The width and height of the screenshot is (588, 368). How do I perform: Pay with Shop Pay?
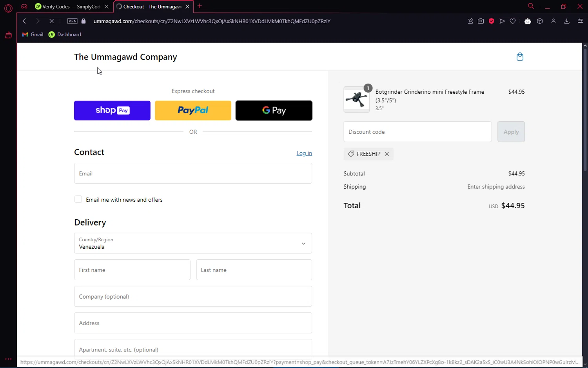click(112, 111)
